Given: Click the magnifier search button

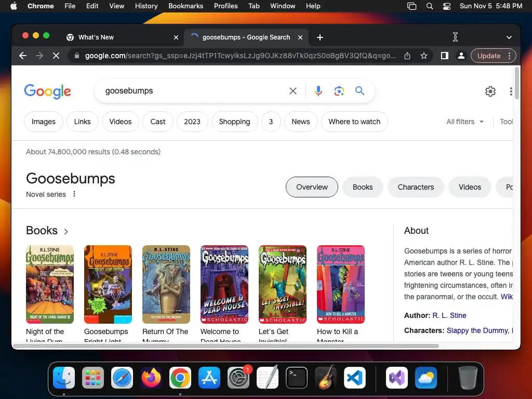Looking at the screenshot, I should [360, 91].
